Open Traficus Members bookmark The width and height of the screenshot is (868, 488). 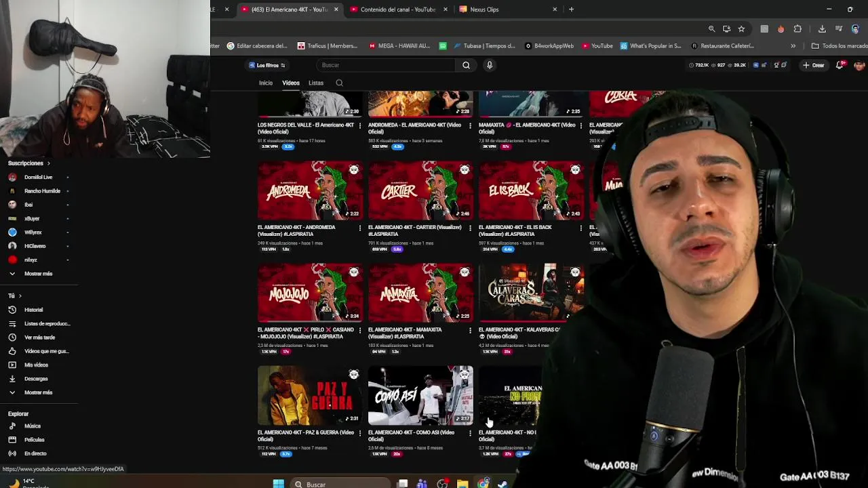[x=328, y=46]
